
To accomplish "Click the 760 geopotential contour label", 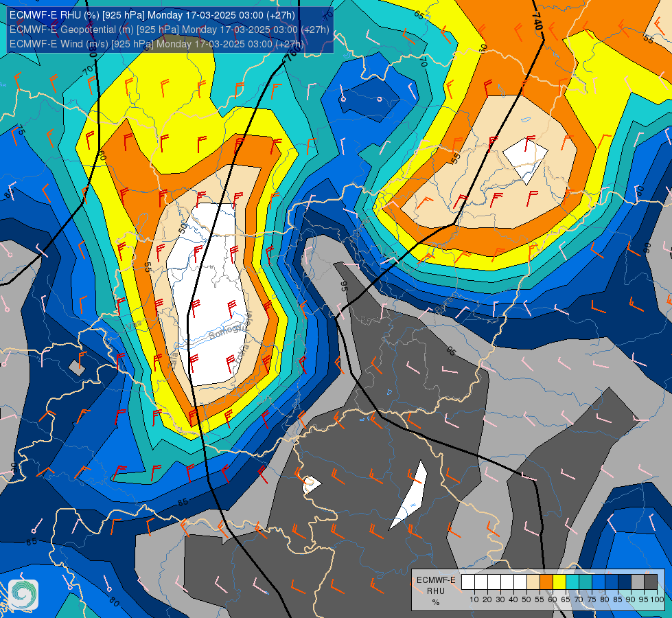I will [x=294, y=54].
